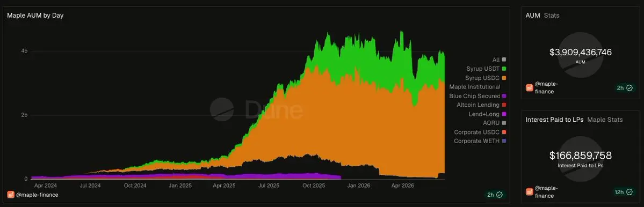The width and height of the screenshot is (644, 207).
Task: Click the maple-finance avatar under the AUM chart
Action: tap(11, 195)
